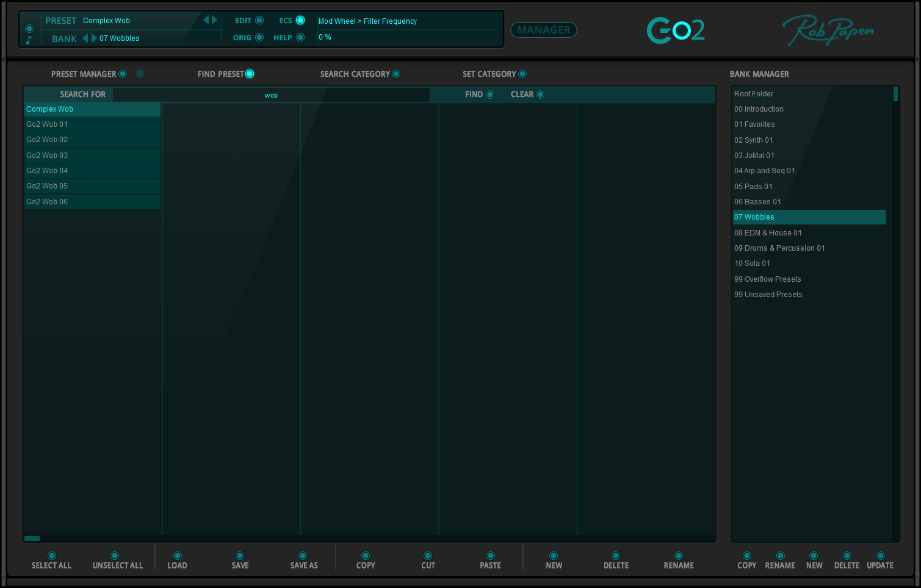Toggle the ORIG switch
This screenshot has width=921, height=588.
click(x=259, y=37)
